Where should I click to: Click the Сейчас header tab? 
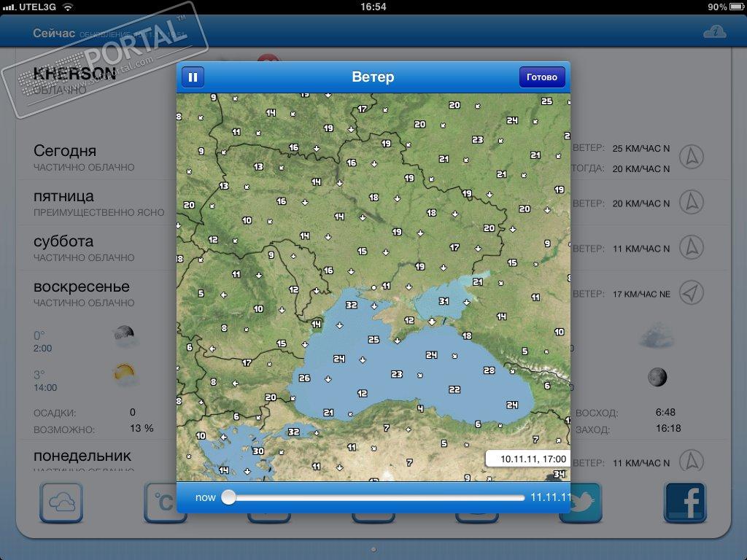[x=54, y=33]
